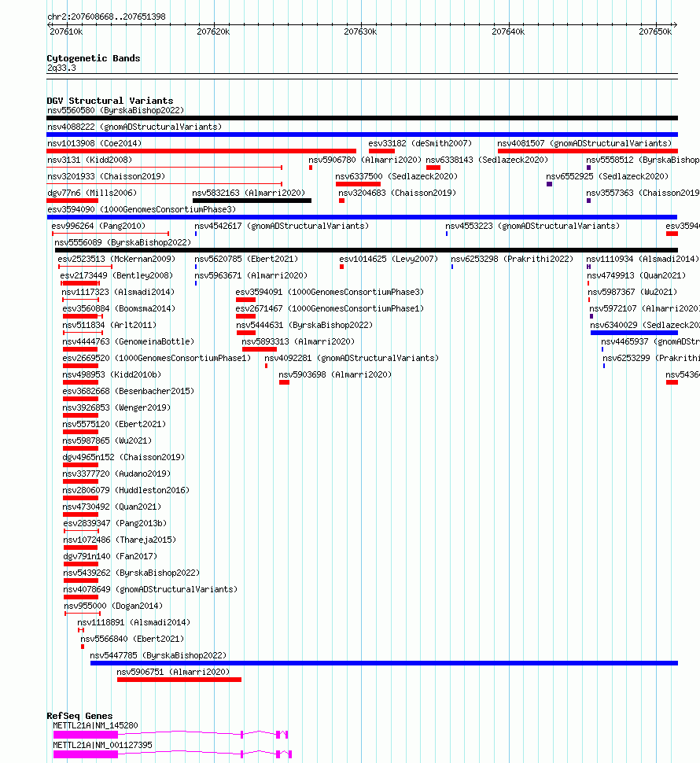Select the nsv3201933 (Chaisson2019) label
Viewport: 700px width, 763px height.
click(106, 177)
